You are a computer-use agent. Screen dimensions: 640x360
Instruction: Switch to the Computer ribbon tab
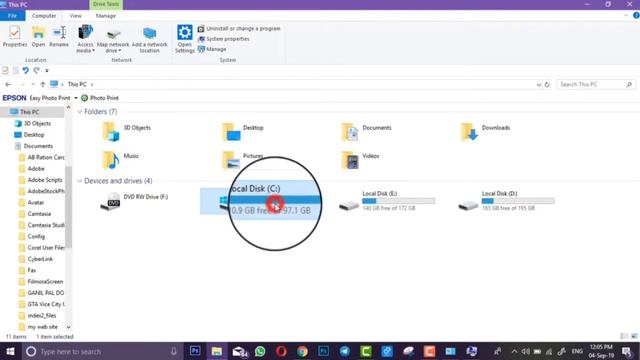tap(44, 16)
